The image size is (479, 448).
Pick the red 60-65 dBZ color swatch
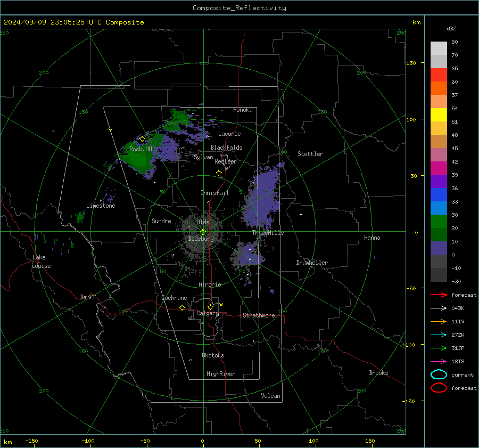439,75
